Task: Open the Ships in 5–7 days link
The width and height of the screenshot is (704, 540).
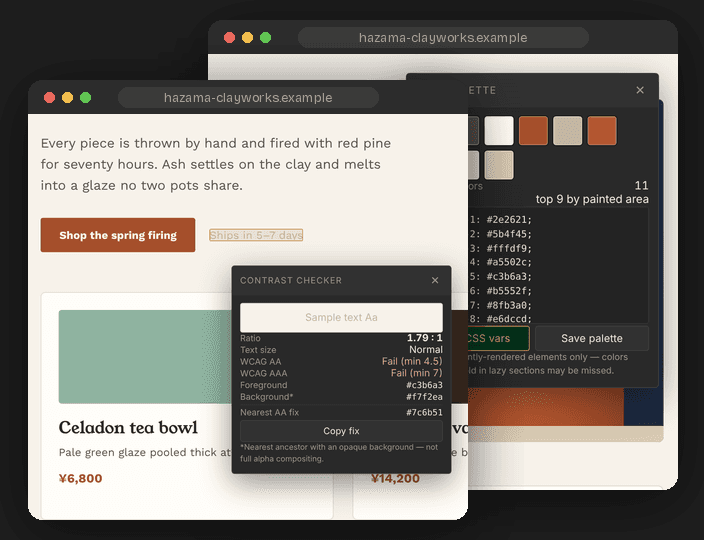Action: 256,235
